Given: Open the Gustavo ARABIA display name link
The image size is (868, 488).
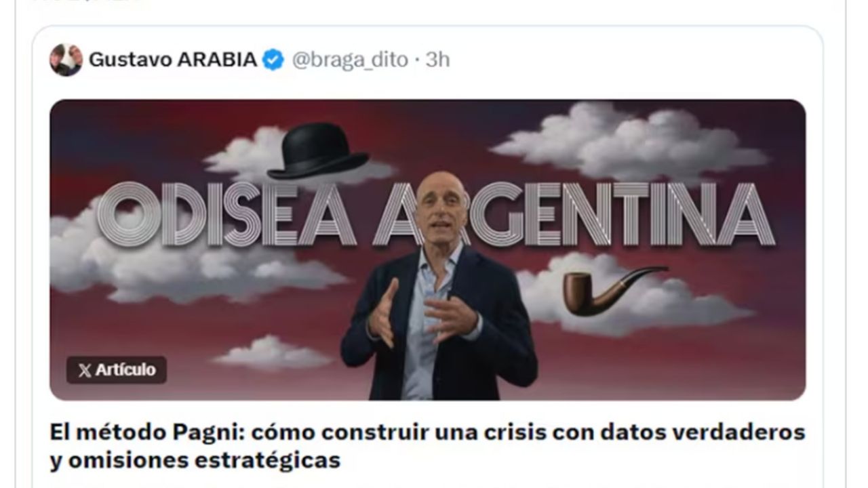Looking at the screenshot, I should (173, 60).
